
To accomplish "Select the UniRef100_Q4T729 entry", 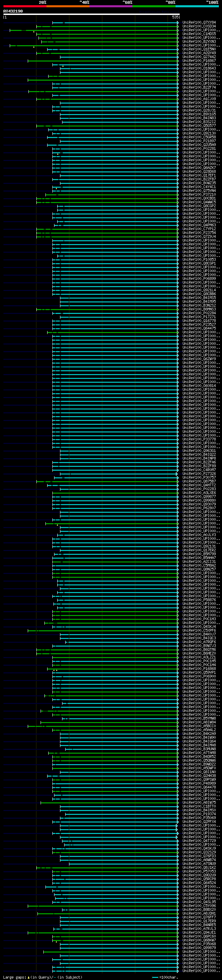I will pyautogui.click(x=199, y=841).
